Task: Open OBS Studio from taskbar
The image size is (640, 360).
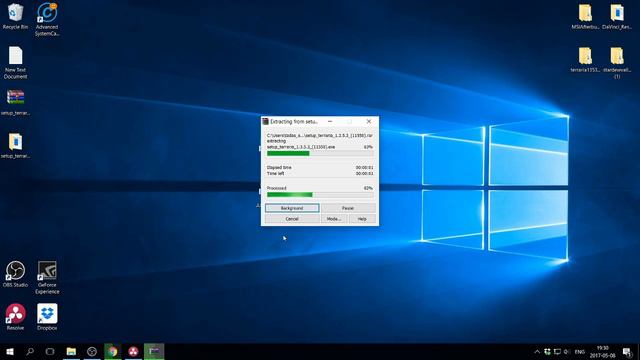Action: [x=92, y=351]
